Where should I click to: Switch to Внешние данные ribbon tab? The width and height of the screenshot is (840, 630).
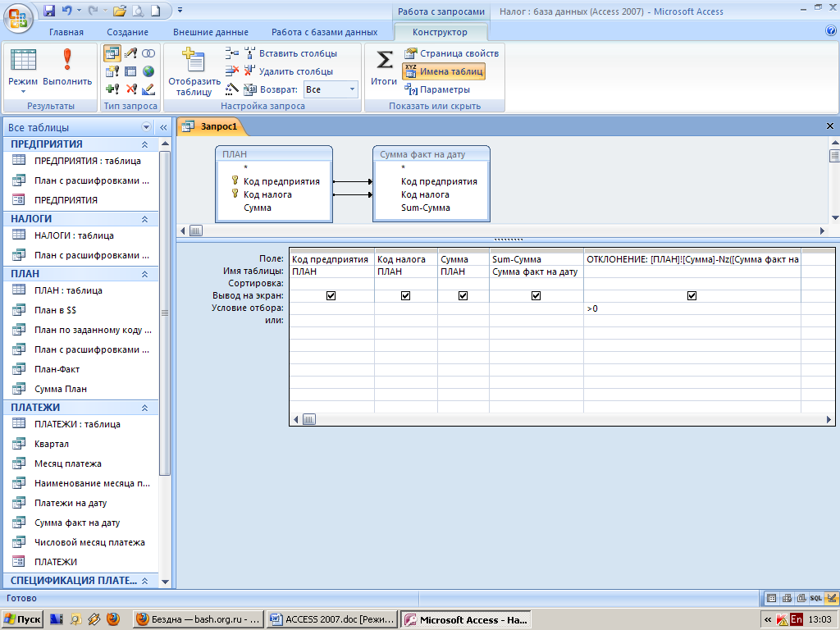click(211, 32)
